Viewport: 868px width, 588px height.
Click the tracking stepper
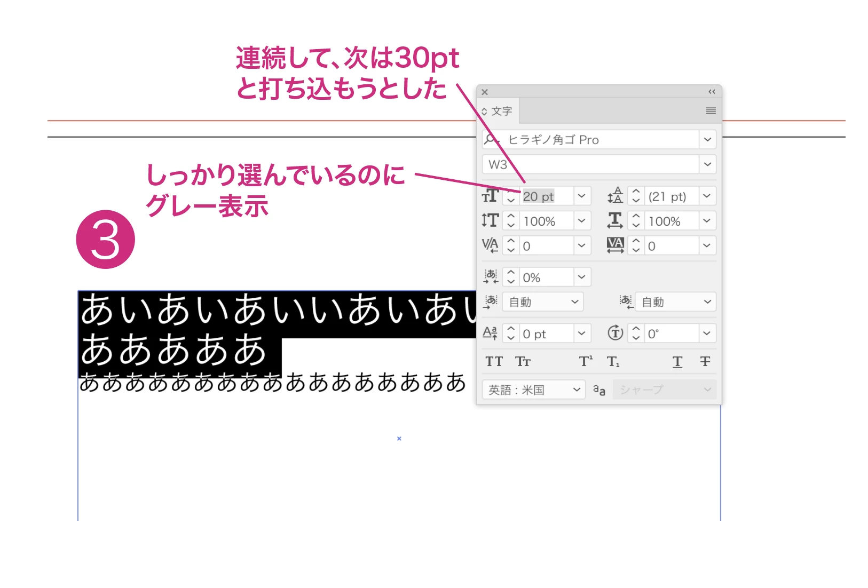636,245
